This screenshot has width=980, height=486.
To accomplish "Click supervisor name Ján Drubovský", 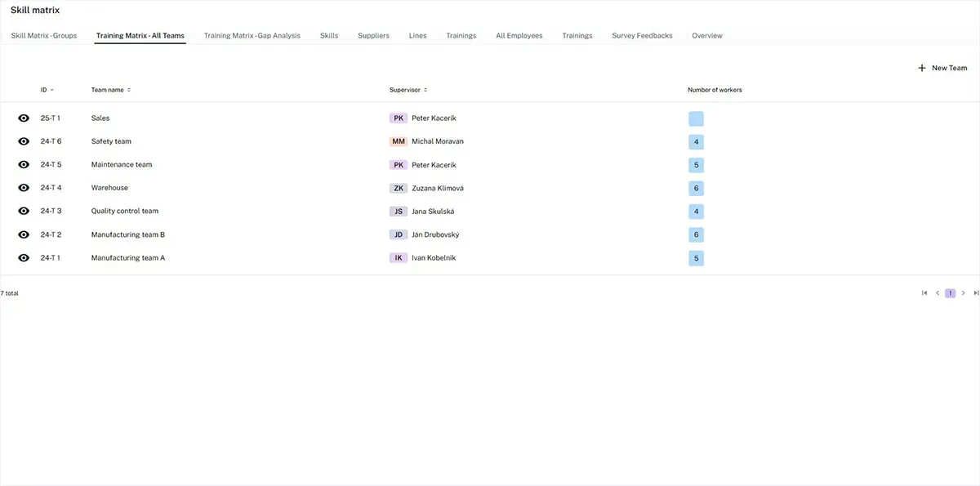I will 435,234.
